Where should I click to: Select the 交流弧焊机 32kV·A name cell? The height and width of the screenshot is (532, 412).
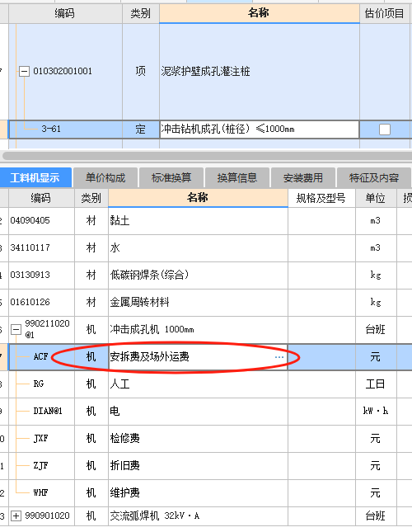[198, 516]
